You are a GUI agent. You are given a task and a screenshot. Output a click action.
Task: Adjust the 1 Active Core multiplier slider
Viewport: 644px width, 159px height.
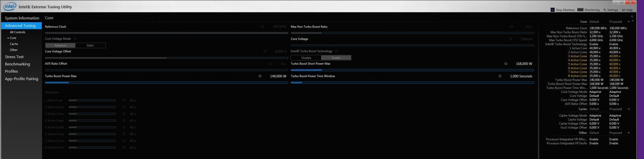point(92,100)
